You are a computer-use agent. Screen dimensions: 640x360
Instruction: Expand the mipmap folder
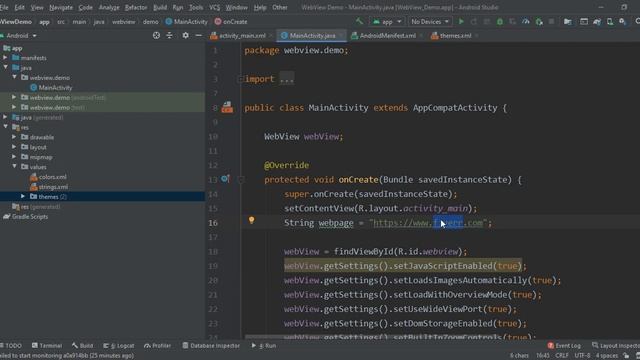(14, 157)
